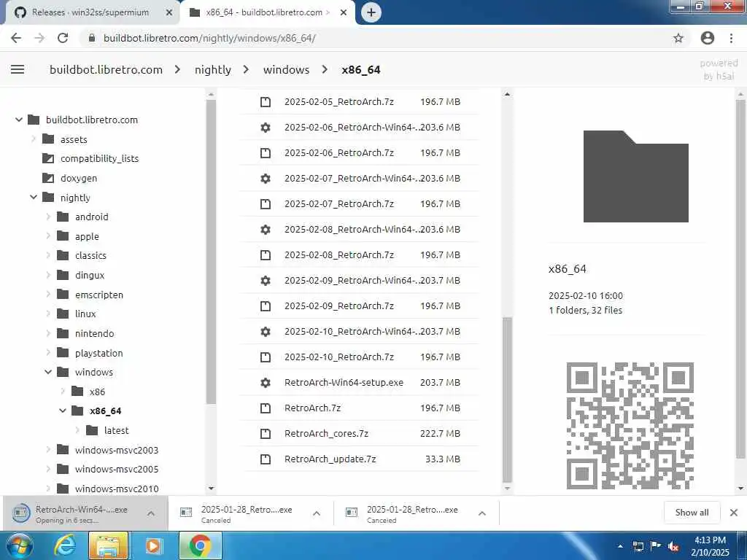Viewport: 747px width, 560px height.
Task: Close the downloads bar
Action: coord(734,513)
